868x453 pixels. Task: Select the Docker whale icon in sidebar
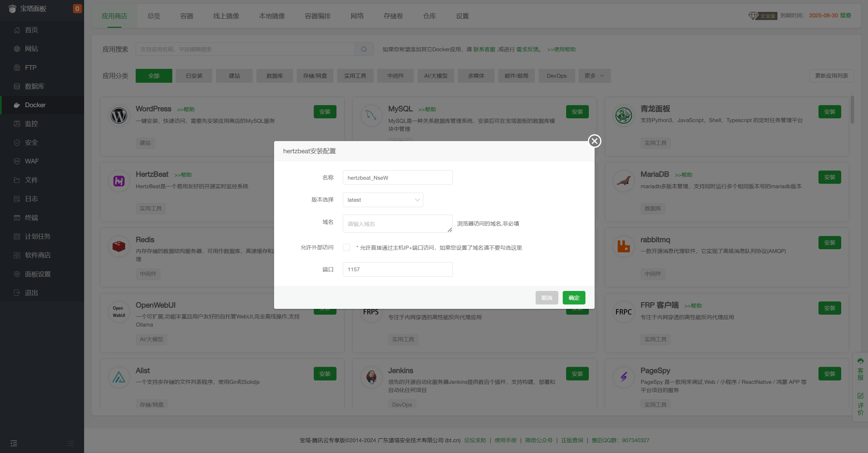[x=17, y=105]
